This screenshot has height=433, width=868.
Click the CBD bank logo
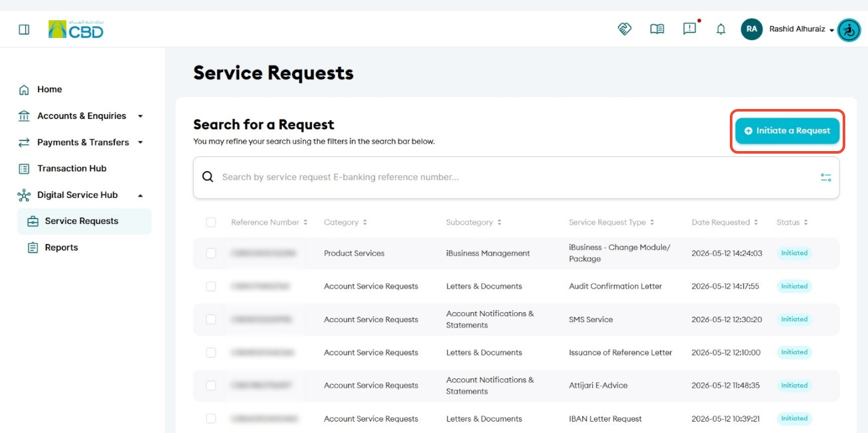click(76, 29)
